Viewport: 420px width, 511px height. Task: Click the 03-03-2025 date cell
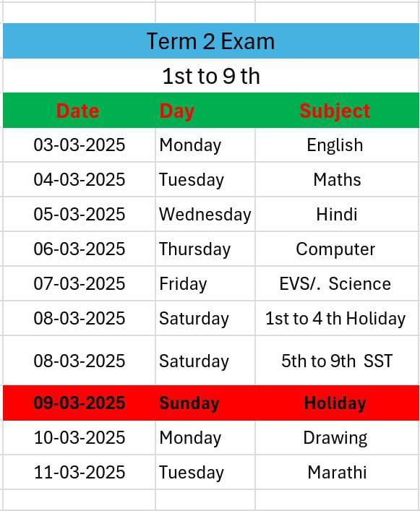[x=79, y=145]
